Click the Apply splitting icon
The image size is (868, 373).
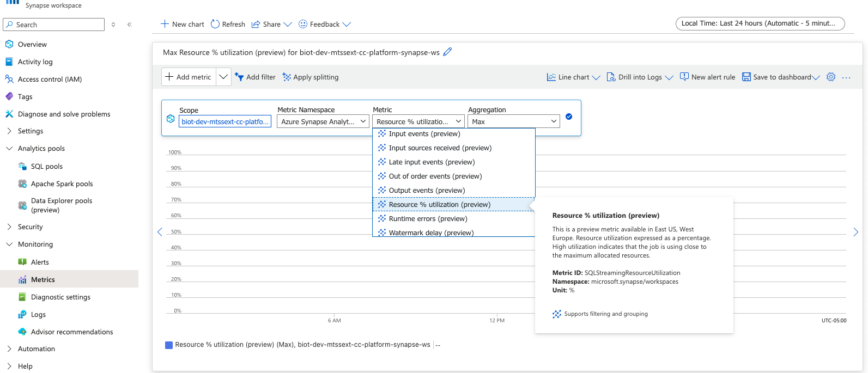[287, 77]
